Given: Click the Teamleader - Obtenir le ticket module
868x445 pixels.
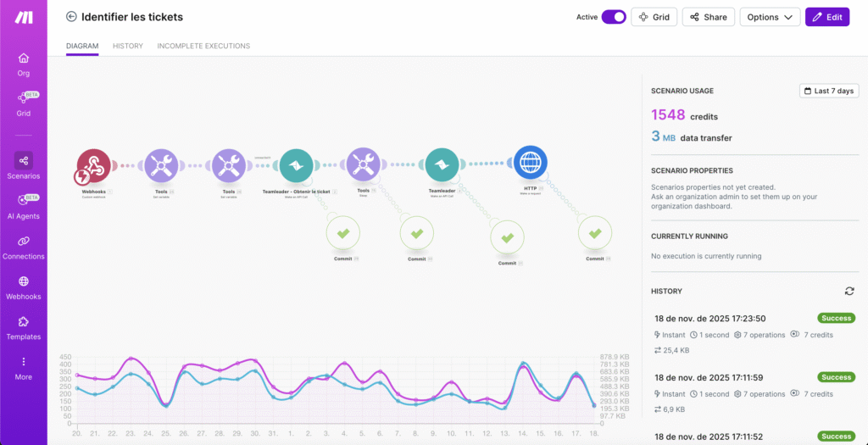Looking at the screenshot, I should (295, 166).
